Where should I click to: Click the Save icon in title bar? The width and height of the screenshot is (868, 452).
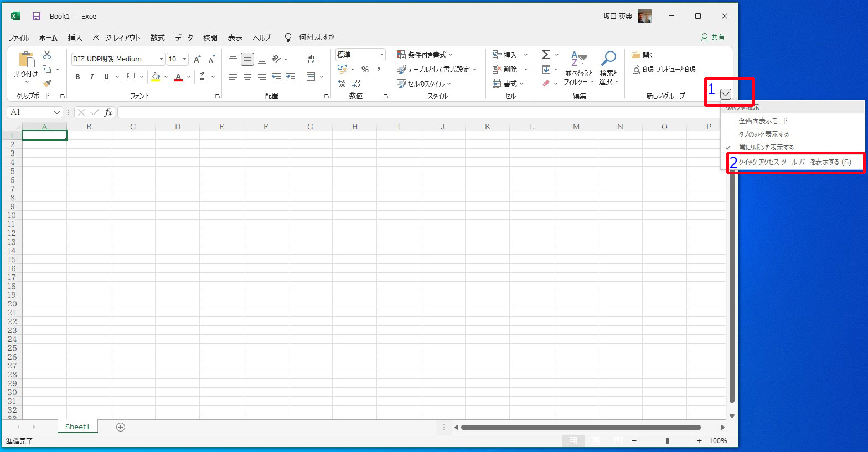click(37, 16)
